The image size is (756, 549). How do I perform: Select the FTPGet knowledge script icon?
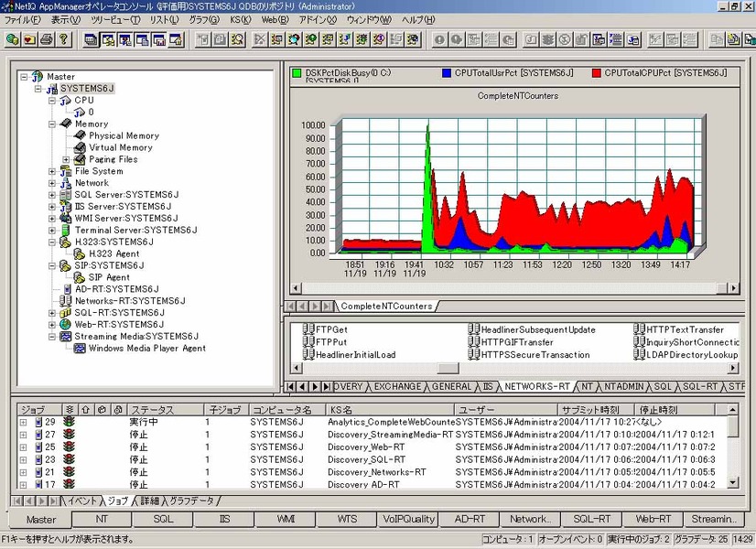pos(308,329)
